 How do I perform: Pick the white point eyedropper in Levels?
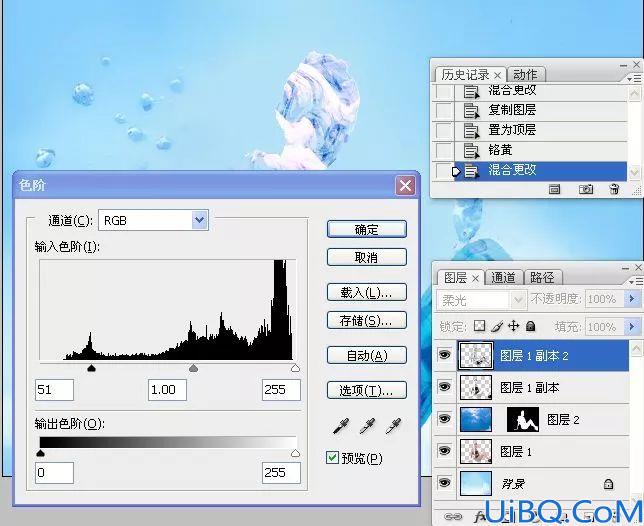[x=393, y=426]
